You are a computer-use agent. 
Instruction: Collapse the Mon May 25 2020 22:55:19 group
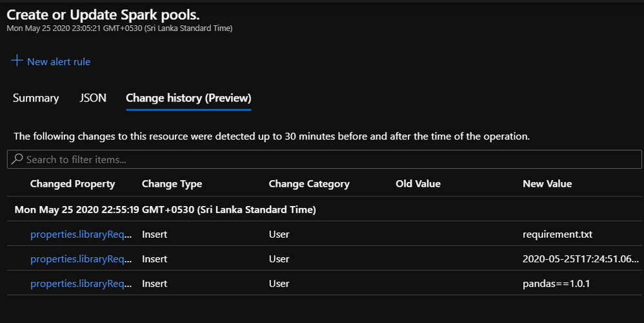(165, 210)
